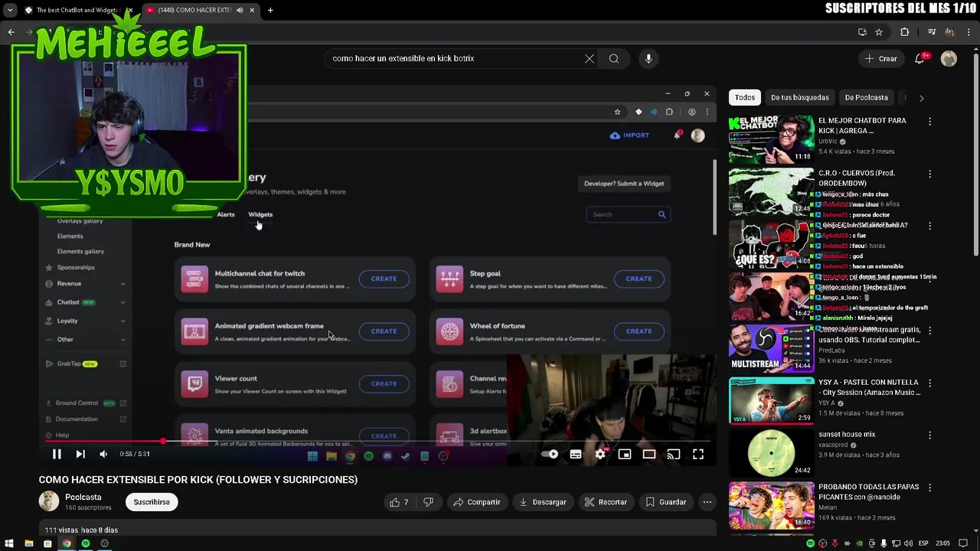Open the Poolcasta channel avatar
The image size is (980, 551).
click(x=49, y=501)
